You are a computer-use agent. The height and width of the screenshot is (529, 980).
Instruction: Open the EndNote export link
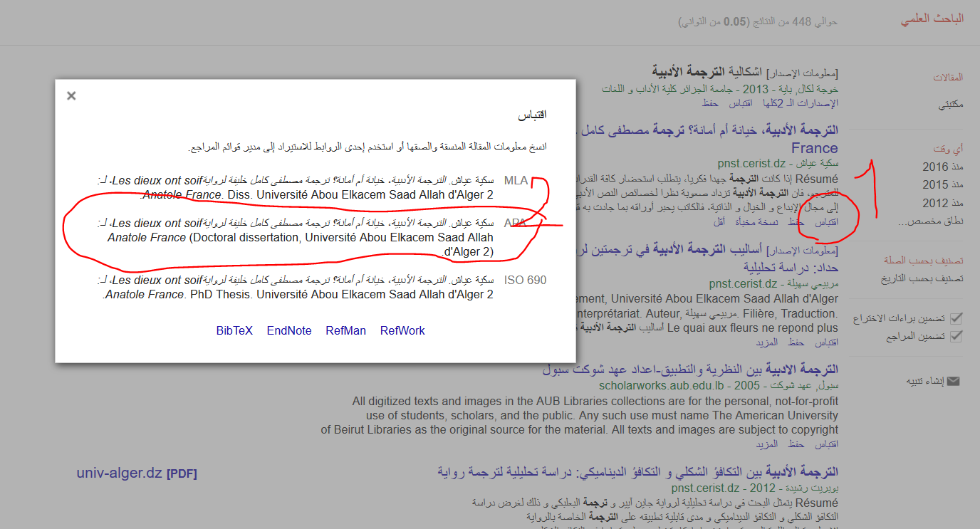(289, 330)
